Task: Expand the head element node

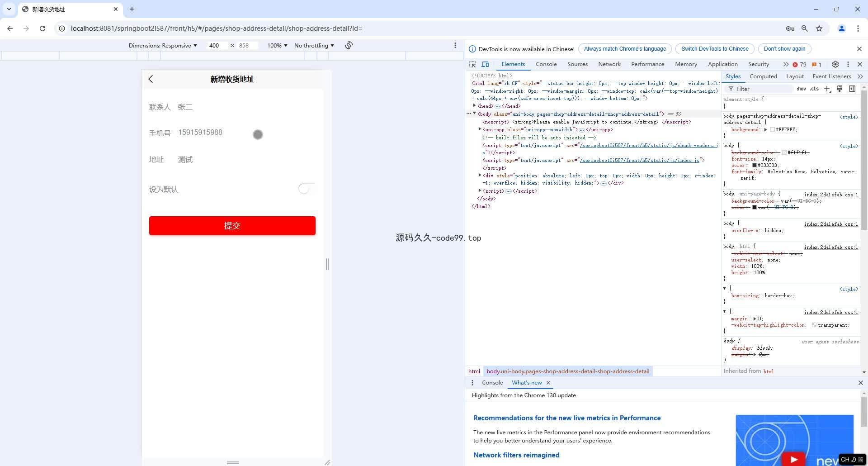Action: [x=474, y=105]
